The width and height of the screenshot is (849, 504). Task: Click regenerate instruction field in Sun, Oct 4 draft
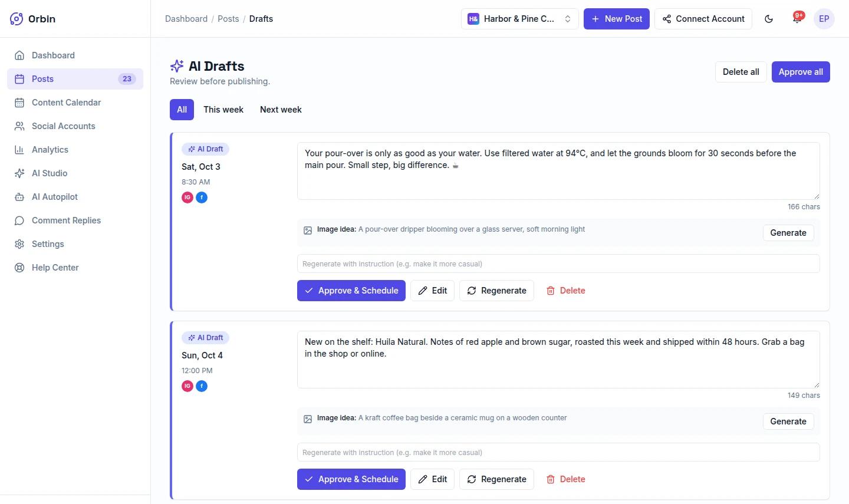coord(558,452)
